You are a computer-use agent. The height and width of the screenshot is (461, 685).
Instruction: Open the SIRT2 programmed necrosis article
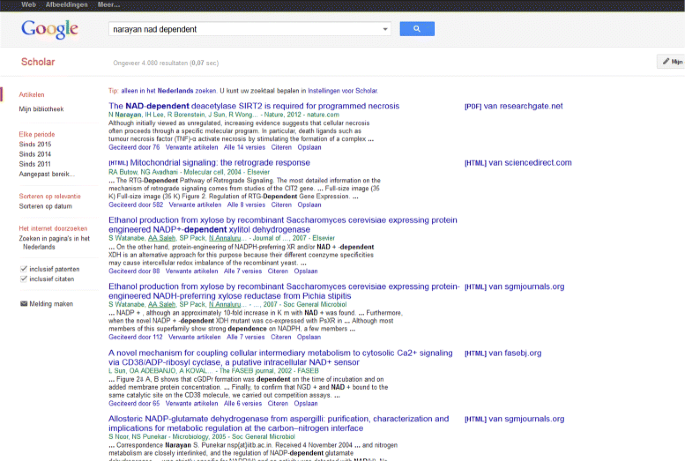click(254, 106)
